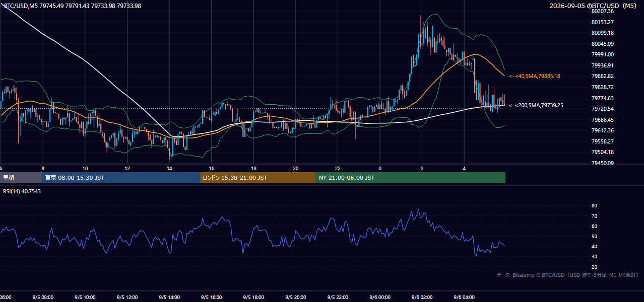This screenshot has height=302, width=644.
Task: Select RSI axis value 70
Action: 594,216
